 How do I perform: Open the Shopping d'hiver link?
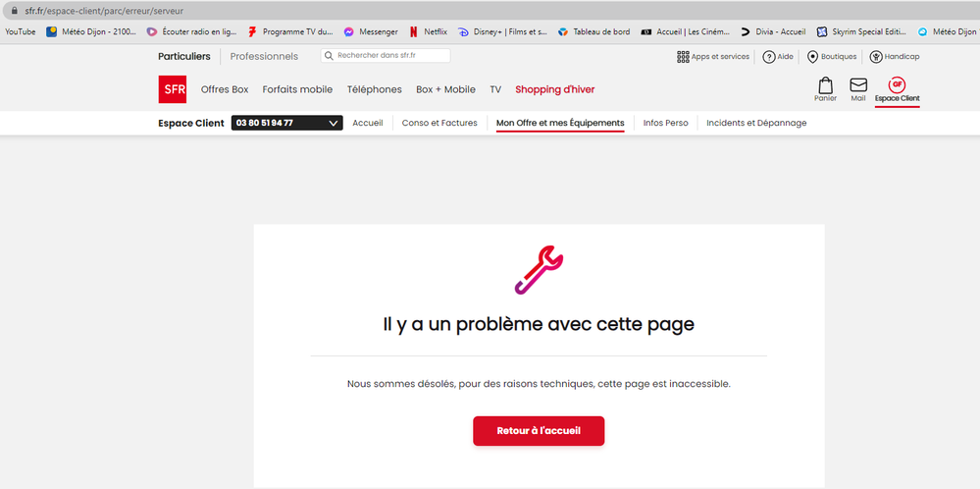pos(554,89)
